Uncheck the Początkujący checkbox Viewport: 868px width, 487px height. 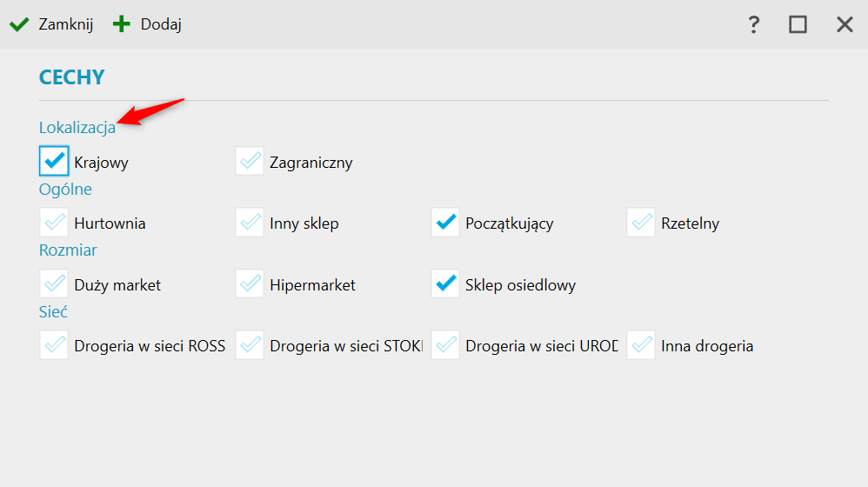[445, 223]
